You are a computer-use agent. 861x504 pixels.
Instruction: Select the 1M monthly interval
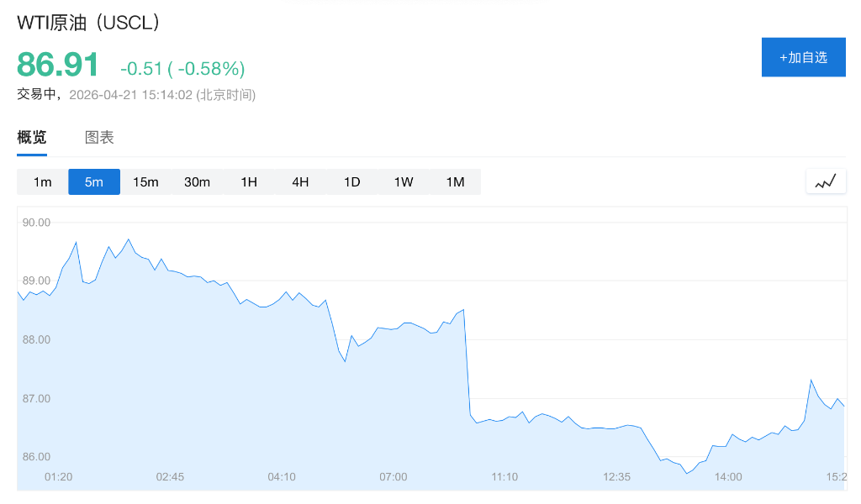tap(455, 182)
